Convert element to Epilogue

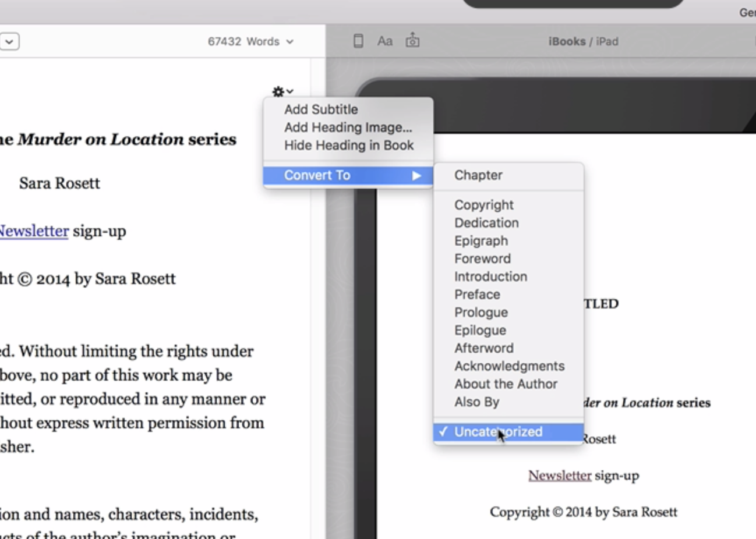pos(508,331)
